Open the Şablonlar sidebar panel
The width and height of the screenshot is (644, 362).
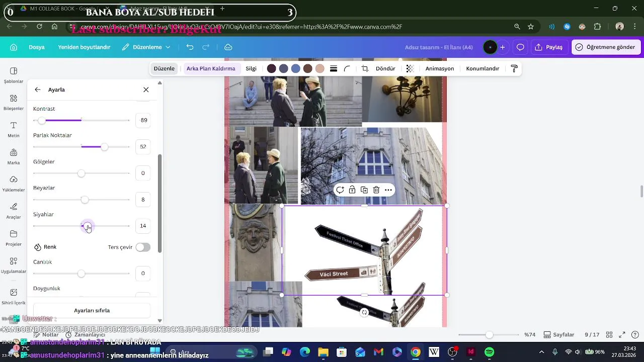14,75
